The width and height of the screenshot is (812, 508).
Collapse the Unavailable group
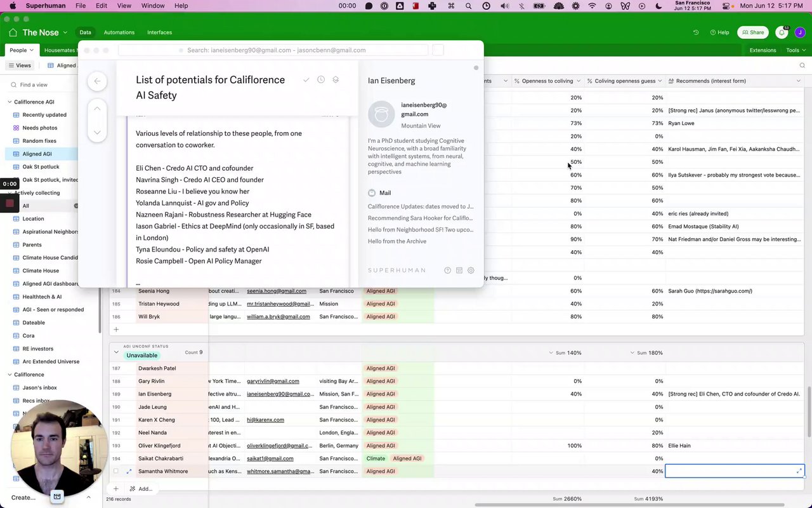click(x=116, y=352)
